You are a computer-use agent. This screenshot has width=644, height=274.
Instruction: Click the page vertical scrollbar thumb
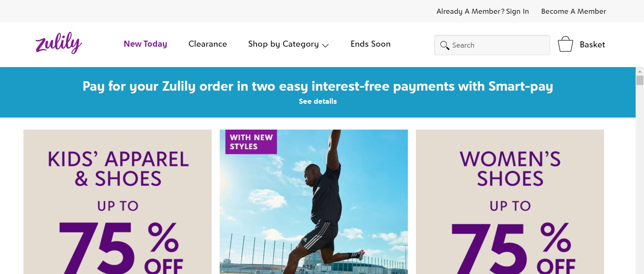640,80
